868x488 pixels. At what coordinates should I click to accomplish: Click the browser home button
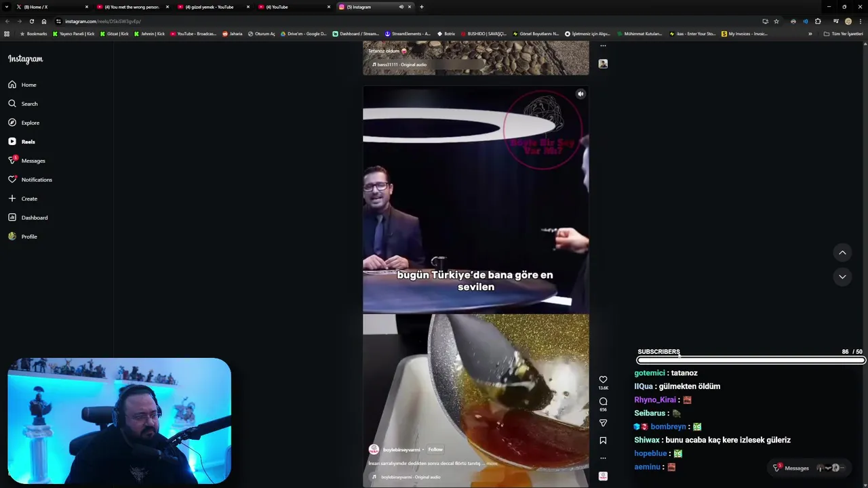click(44, 21)
